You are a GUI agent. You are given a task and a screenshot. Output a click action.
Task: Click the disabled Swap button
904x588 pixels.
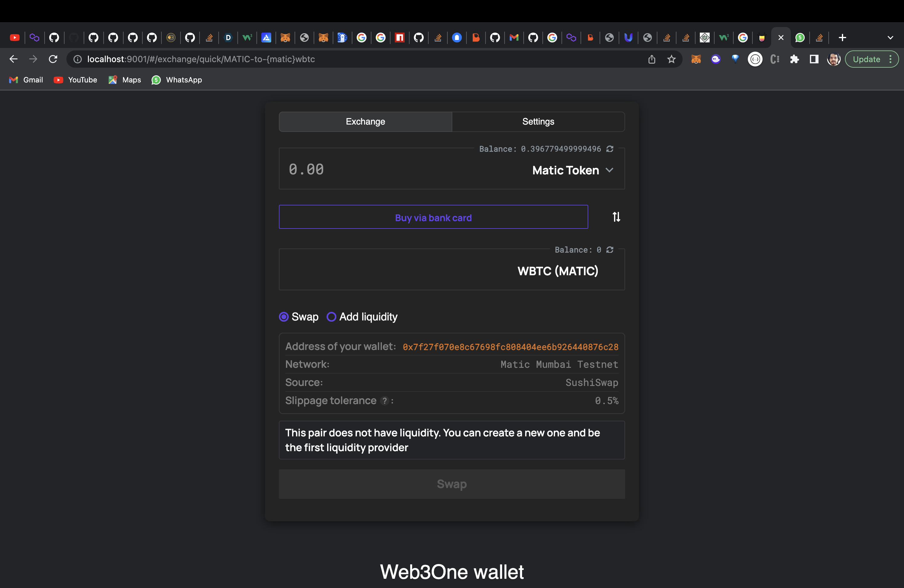[x=452, y=483]
